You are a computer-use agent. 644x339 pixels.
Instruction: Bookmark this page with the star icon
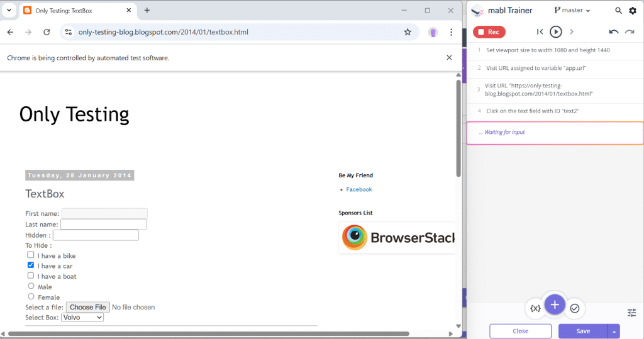click(x=408, y=32)
